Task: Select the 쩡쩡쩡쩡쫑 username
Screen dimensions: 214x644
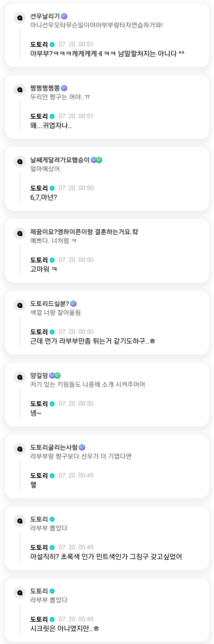Action: pos(45,88)
